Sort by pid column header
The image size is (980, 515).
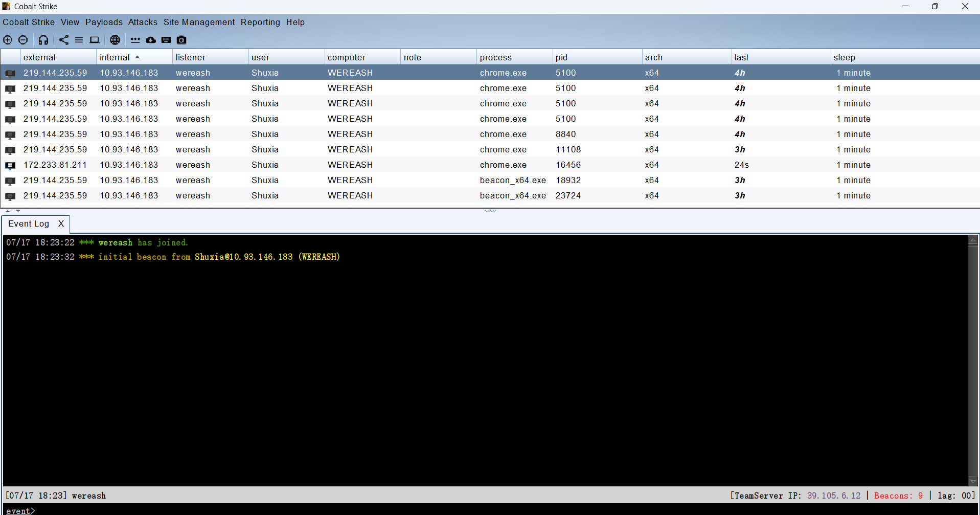(597, 57)
